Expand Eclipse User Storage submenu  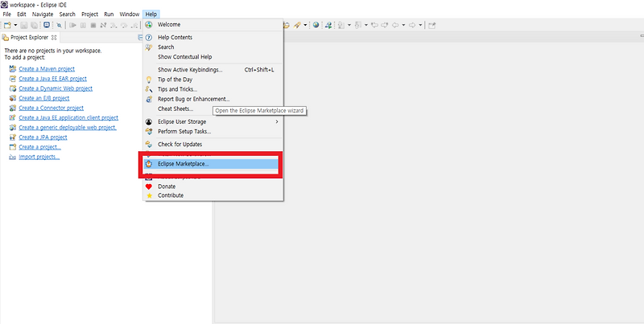(x=213, y=122)
